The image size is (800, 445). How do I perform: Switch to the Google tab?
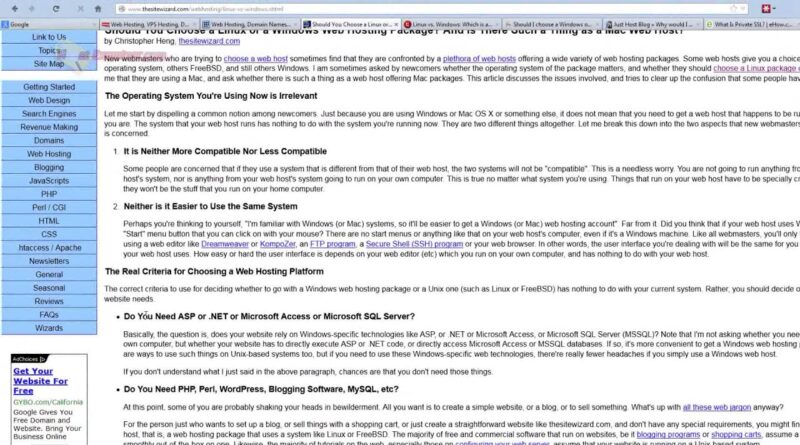49,24
